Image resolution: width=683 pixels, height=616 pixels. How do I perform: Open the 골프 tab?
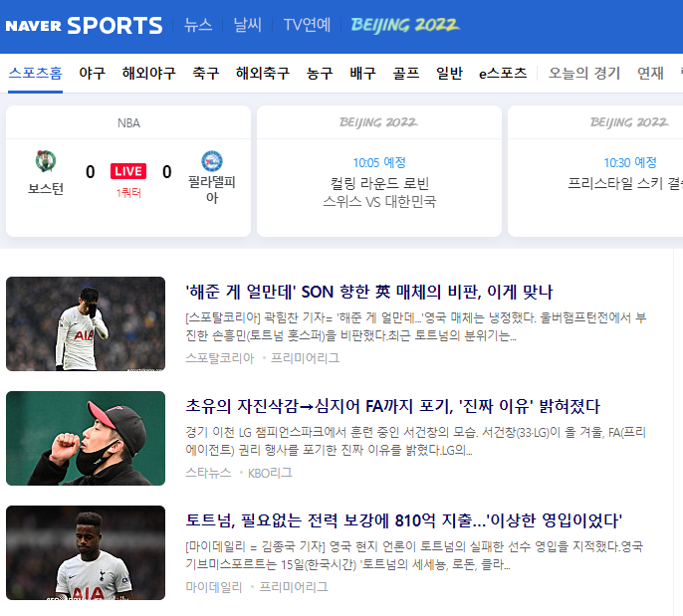point(406,73)
